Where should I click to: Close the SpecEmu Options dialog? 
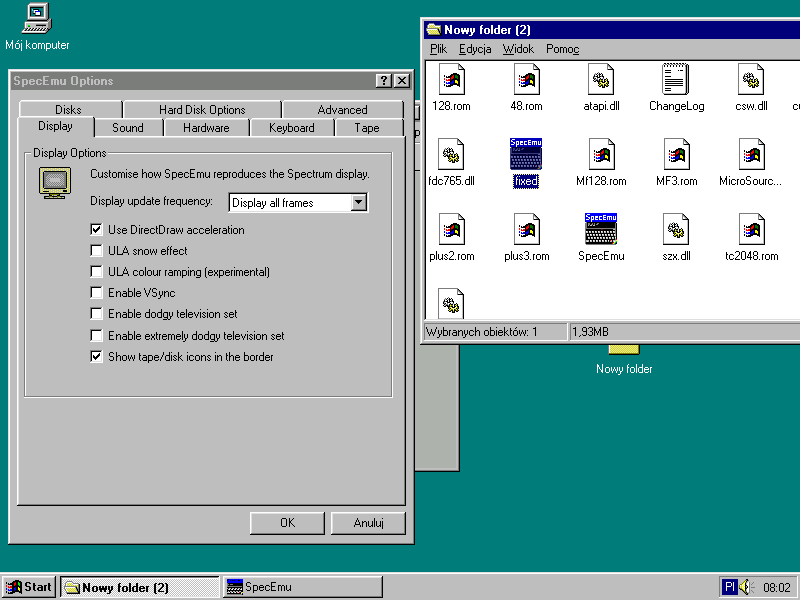tap(402, 81)
